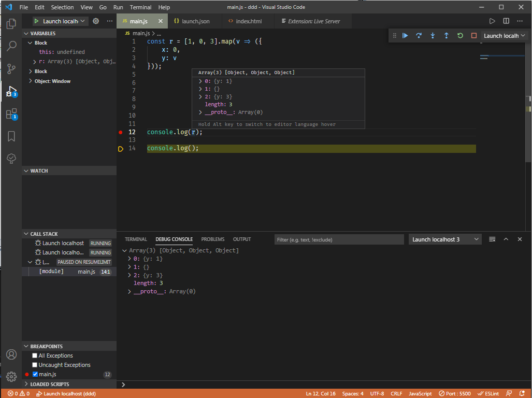Switch to the PROBLEMS panel tab

[x=213, y=239]
